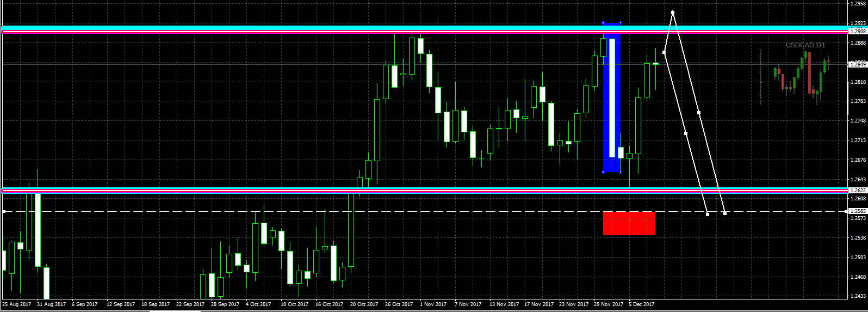The height and width of the screenshot is (312, 868).
Task: Click the 28 Sep 2017 date label
Action: tap(225, 304)
